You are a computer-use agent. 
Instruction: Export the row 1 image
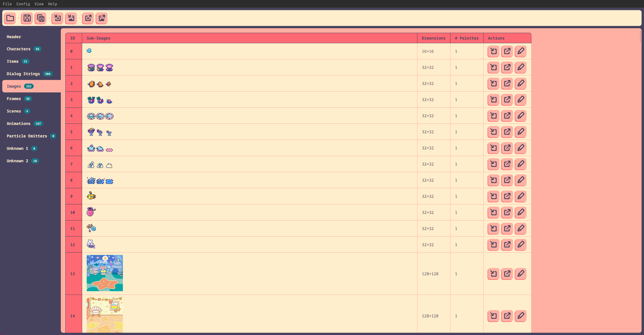(x=507, y=68)
